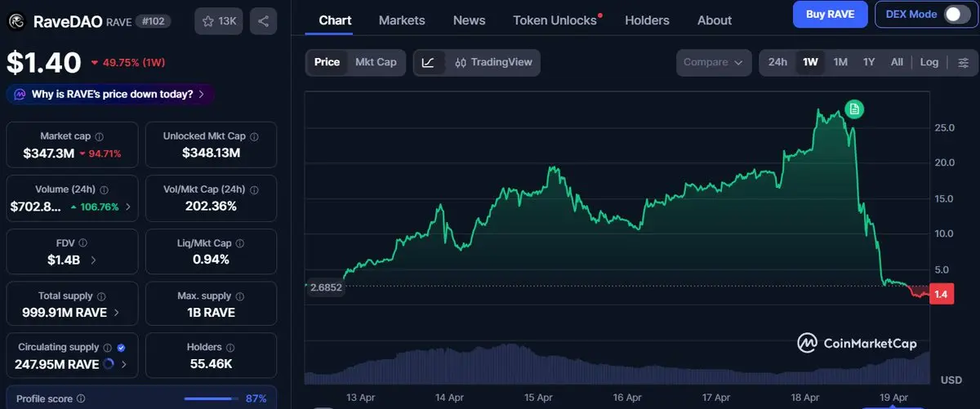Select Price chart view
Viewport: 980px width, 409px height.
point(327,62)
